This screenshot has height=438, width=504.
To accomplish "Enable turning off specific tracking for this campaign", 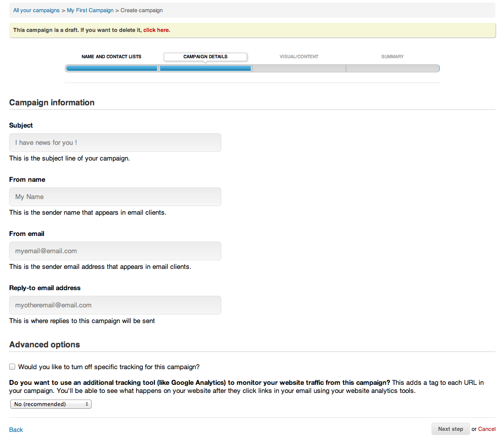I will pos(12,366).
